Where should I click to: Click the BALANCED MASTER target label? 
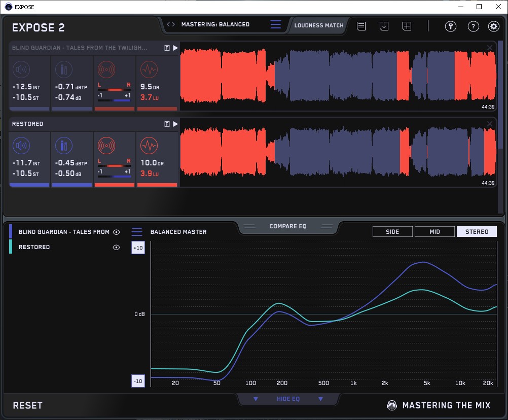coord(178,232)
